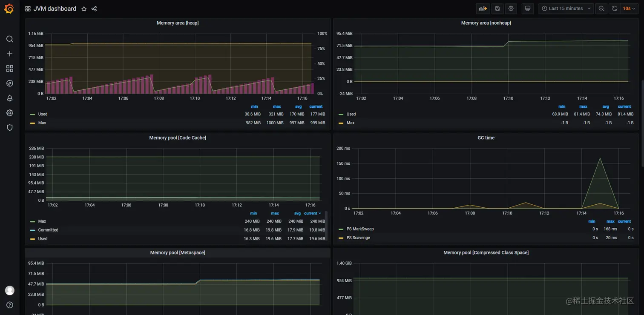Zoom out the time range

[601, 9]
